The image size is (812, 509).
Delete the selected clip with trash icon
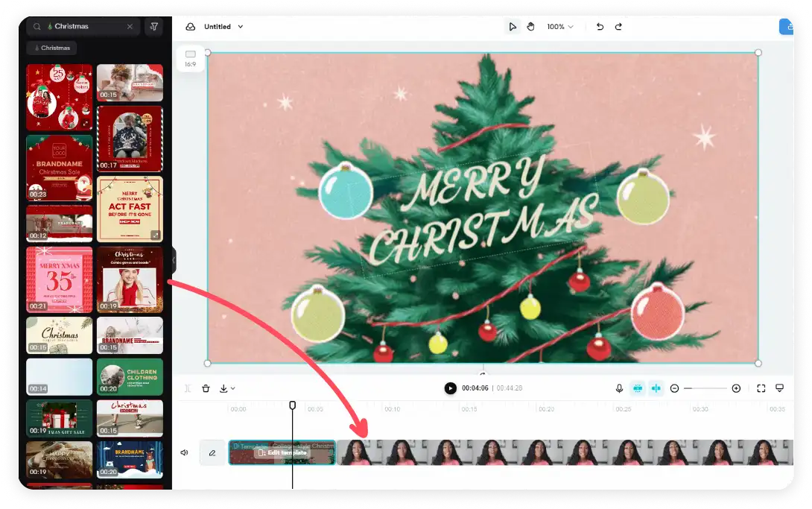pos(206,388)
